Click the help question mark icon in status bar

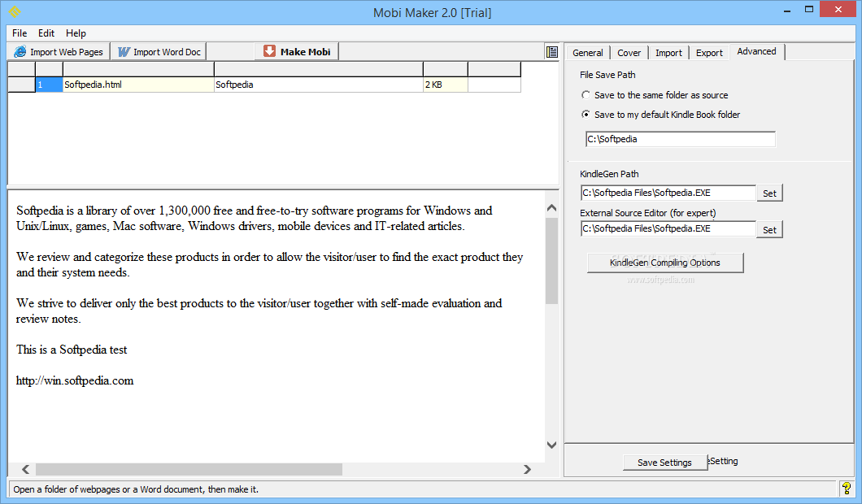847,488
